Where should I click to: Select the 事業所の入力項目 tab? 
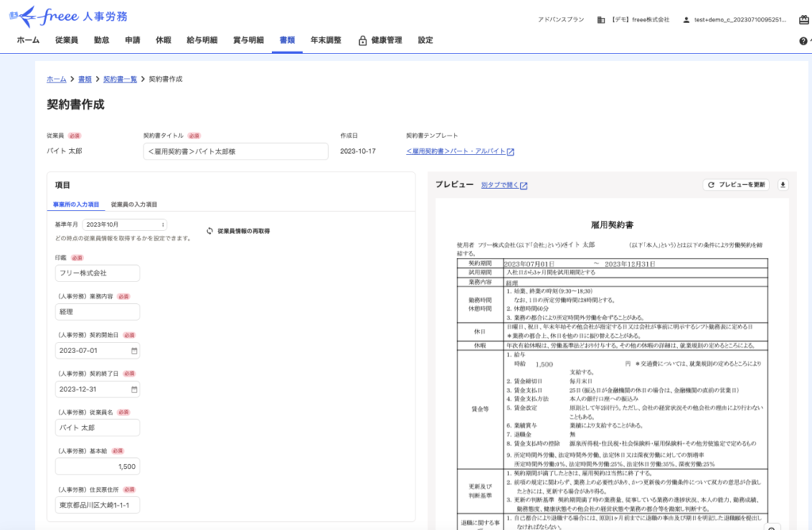click(x=76, y=205)
